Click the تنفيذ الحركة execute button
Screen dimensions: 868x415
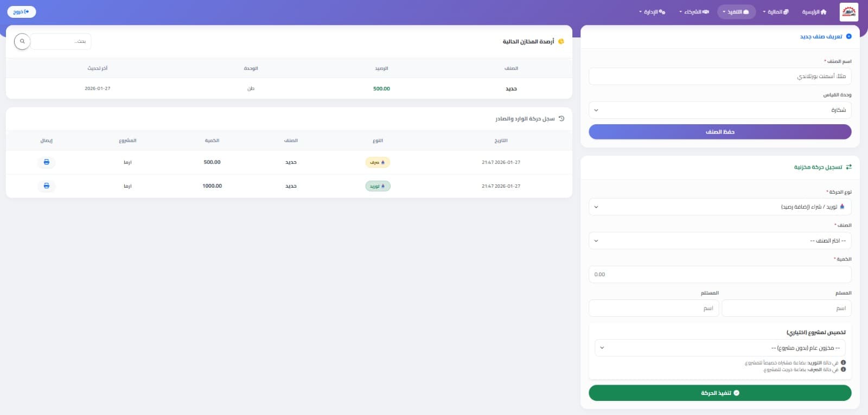click(720, 393)
